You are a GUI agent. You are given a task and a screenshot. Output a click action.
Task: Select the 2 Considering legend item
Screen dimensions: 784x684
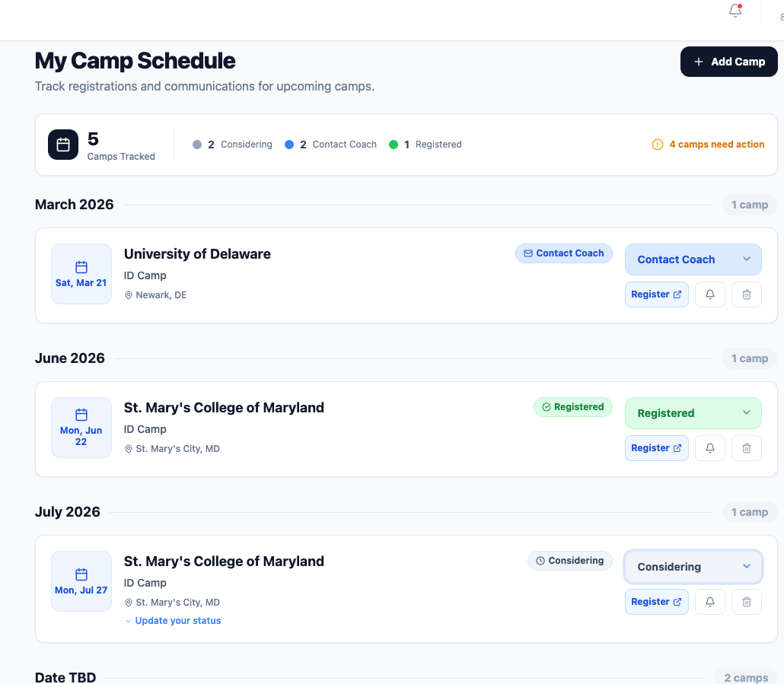tap(232, 144)
